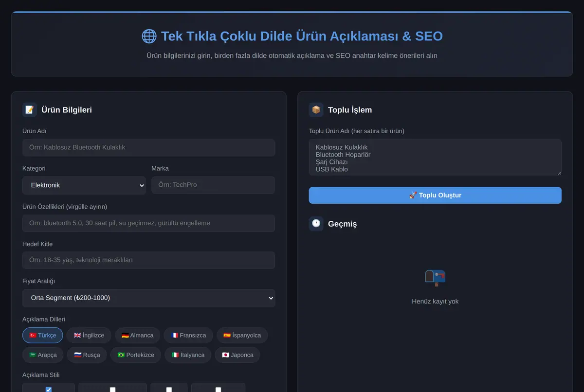This screenshot has height=392, width=584.
Task: Click the "Ürün Özellikleri (virgülle ayırın)" label
Action: (65, 206)
